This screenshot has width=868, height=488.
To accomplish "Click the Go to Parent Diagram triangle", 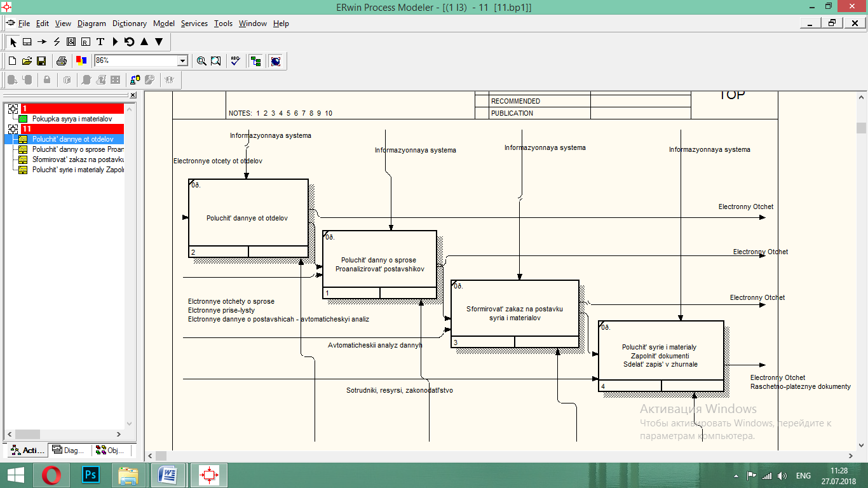I will (144, 42).
